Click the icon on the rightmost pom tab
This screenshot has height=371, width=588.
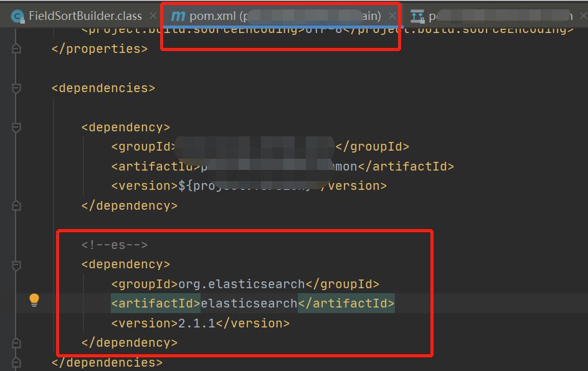(416, 16)
